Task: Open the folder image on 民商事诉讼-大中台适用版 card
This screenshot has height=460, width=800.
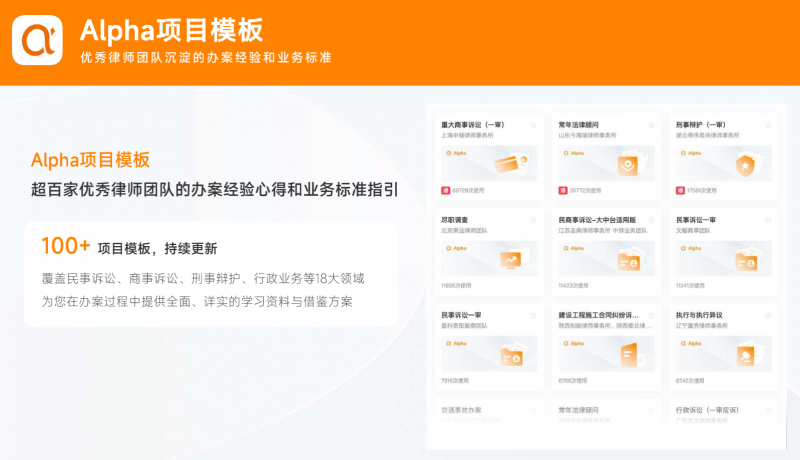Action: pos(606,259)
